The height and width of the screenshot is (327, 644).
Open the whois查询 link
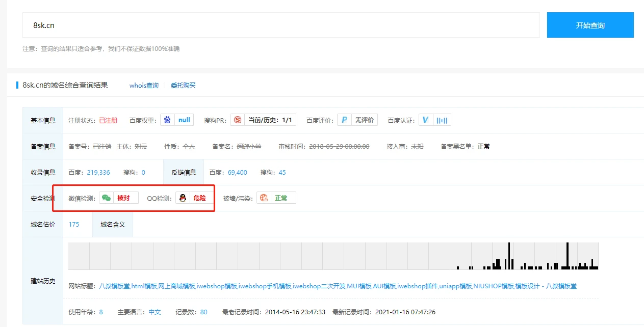tap(144, 86)
